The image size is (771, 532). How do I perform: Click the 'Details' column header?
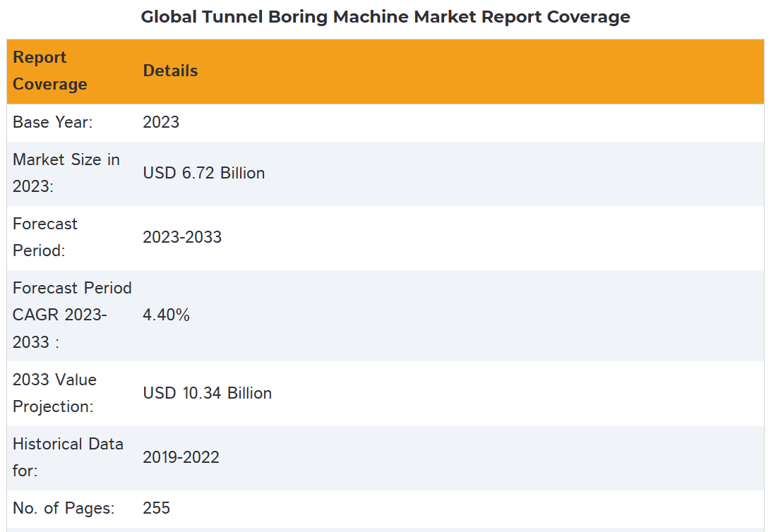tap(170, 71)
